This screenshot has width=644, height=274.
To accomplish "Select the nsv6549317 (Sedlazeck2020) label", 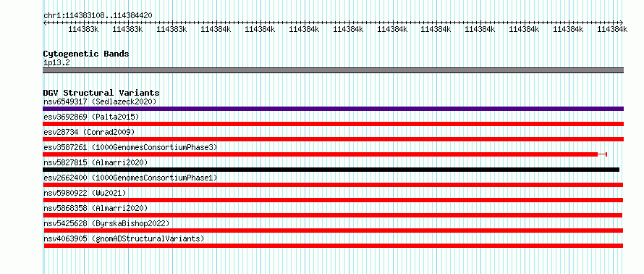I will tap(100, 101).
